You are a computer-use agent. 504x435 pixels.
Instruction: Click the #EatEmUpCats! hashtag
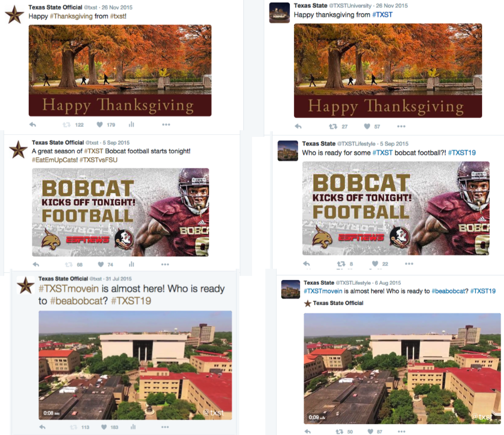pyautogui.click(x=55, y=160)
